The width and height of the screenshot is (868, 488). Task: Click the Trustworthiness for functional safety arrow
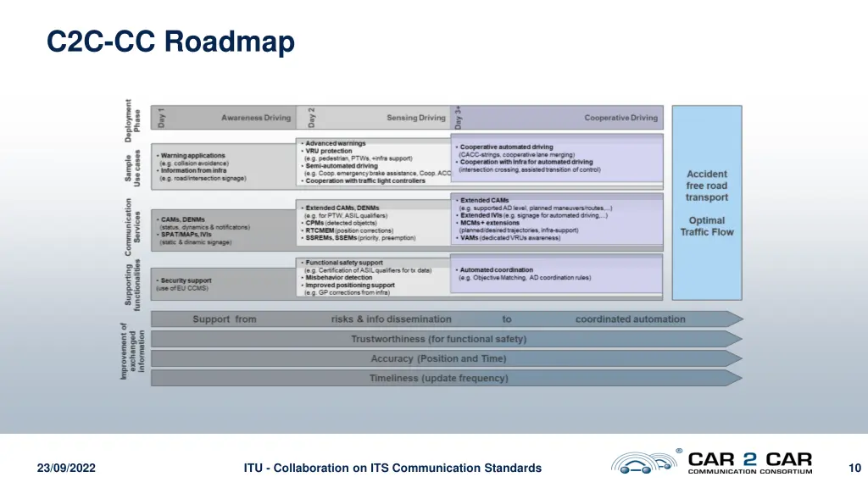coord(438,339)
